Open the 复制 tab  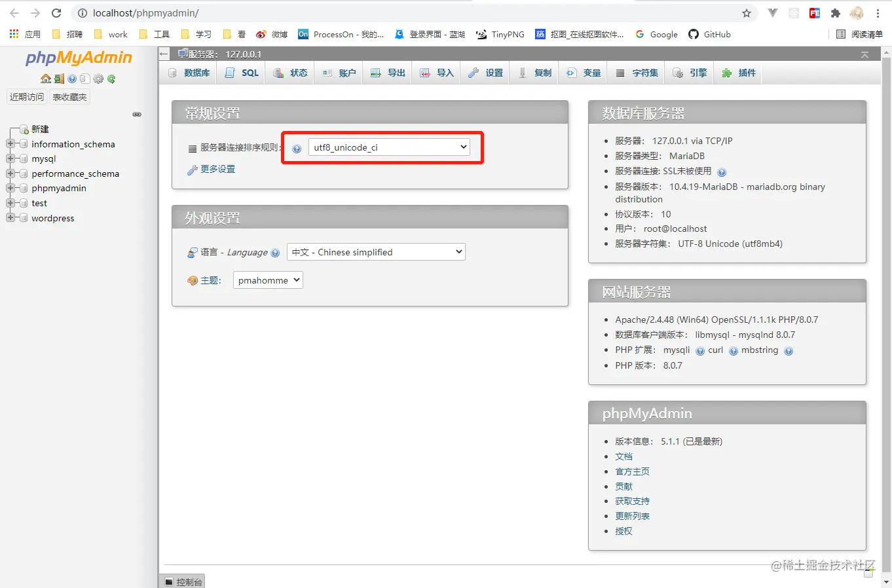(x=534, y=73)
